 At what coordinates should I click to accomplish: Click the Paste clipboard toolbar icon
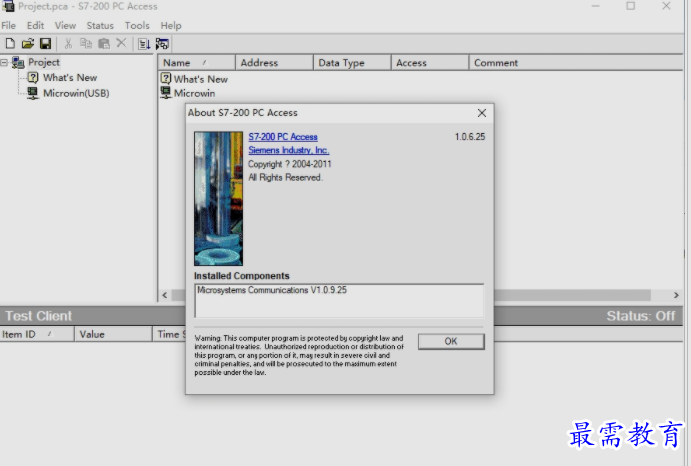(x=104, y=43)
